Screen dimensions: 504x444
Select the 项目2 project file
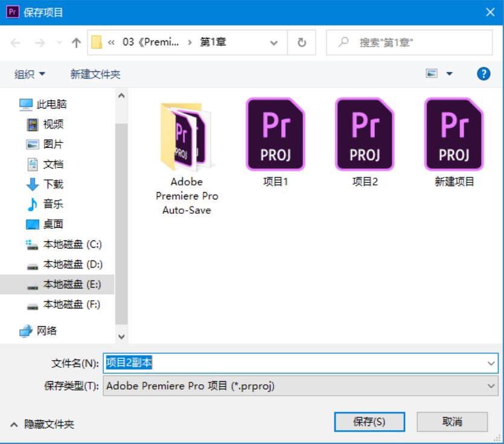(365, 143)
